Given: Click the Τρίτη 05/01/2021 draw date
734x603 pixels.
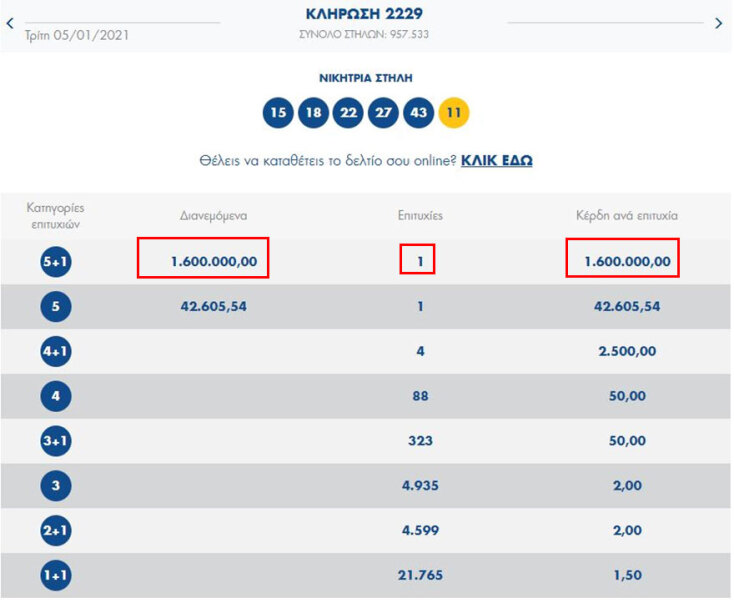Looking at the screenshot, I should click(x=78, y=35).
